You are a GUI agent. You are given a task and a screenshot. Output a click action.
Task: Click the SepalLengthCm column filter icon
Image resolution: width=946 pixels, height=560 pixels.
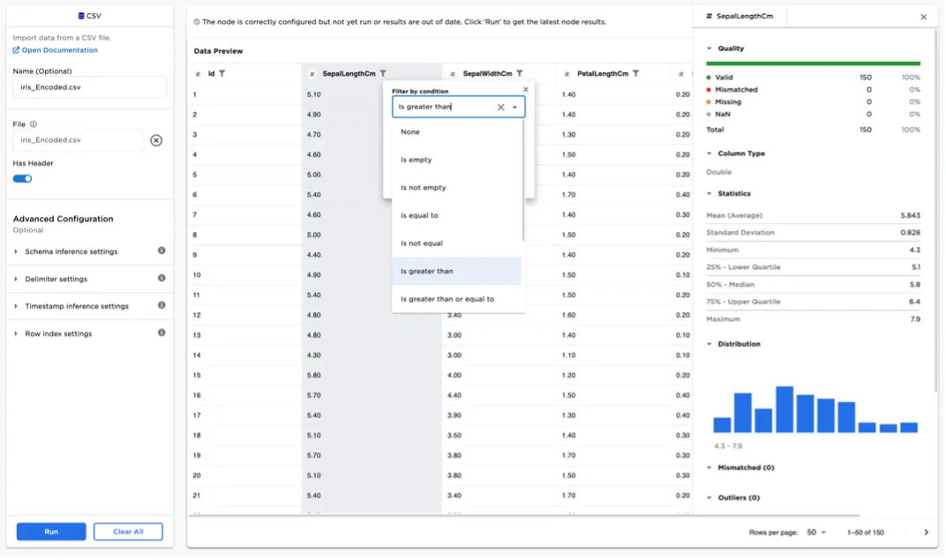pyautogui.click(x=383, y=74)
